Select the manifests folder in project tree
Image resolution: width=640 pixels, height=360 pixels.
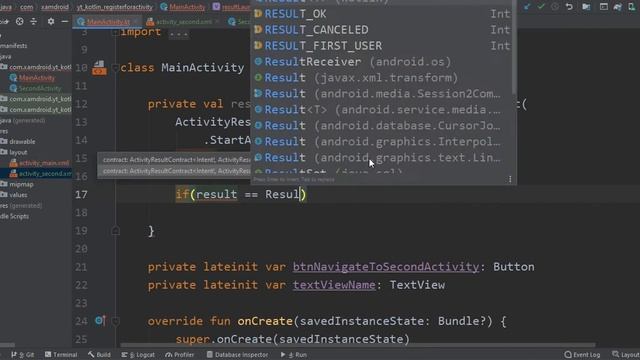13,46
